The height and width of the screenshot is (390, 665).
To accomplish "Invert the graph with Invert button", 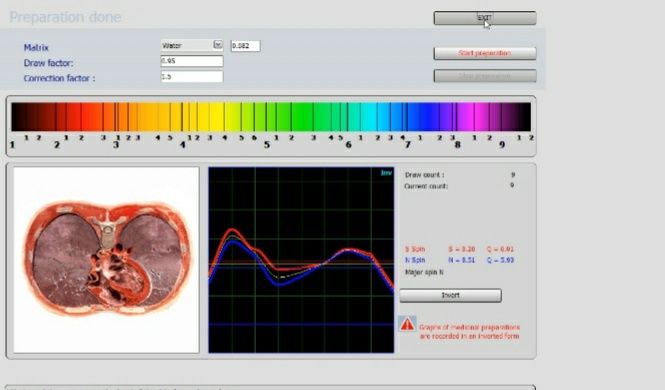I will (x=450, y=295).
